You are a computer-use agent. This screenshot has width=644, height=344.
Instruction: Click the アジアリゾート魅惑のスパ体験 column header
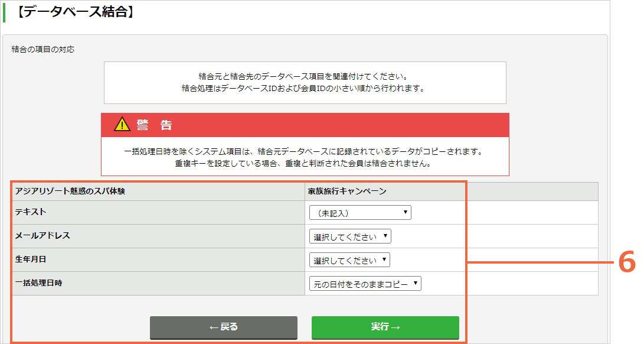(x=70, y=192)
